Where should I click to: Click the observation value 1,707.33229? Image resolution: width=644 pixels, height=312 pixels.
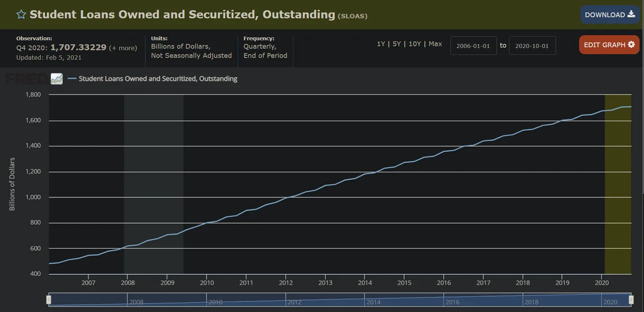point(78,48)
